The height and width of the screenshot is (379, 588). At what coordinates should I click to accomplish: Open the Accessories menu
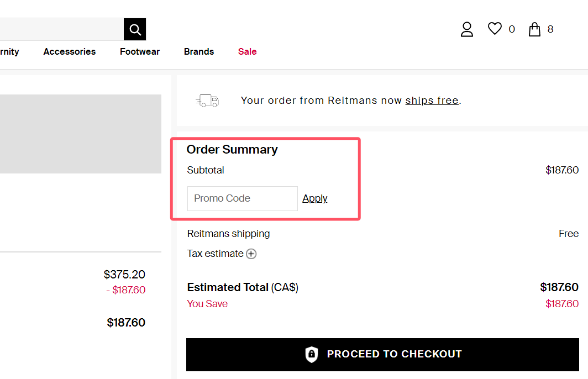(70, 51)
